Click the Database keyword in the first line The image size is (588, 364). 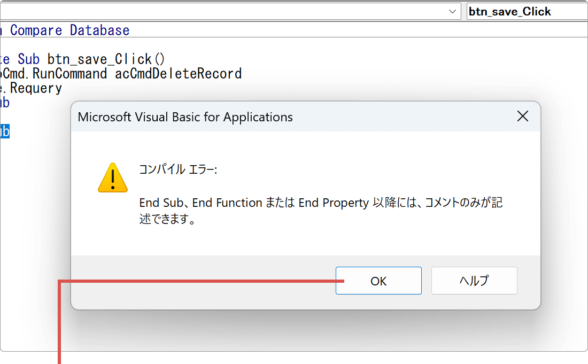pos(99,30)
